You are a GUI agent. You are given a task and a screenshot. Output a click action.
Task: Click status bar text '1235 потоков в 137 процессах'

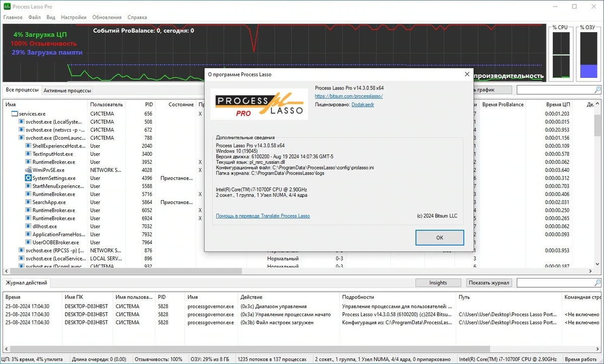click(x=272, y=359)
